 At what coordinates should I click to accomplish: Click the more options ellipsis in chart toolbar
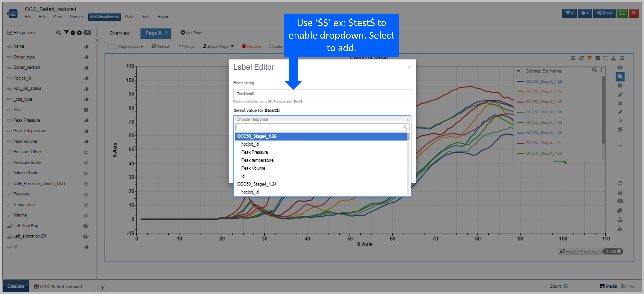(620, 145)
